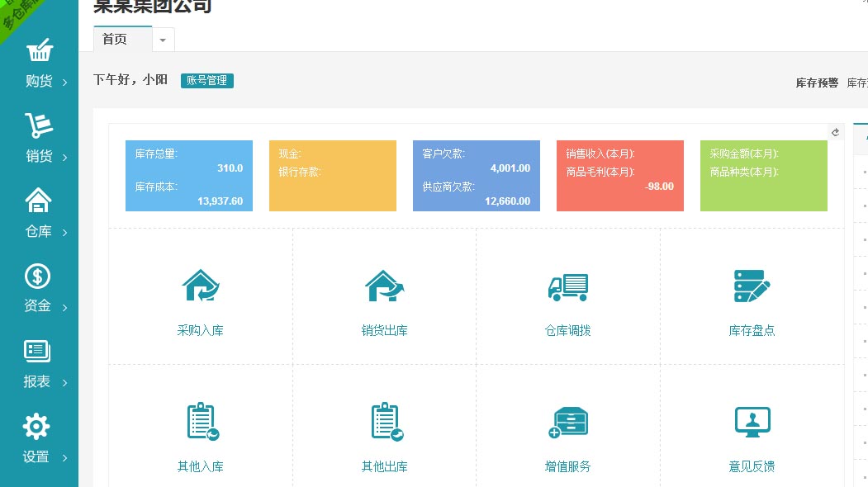Click the 供应商欠款 value 12,660.00

[x=508, y=201]
